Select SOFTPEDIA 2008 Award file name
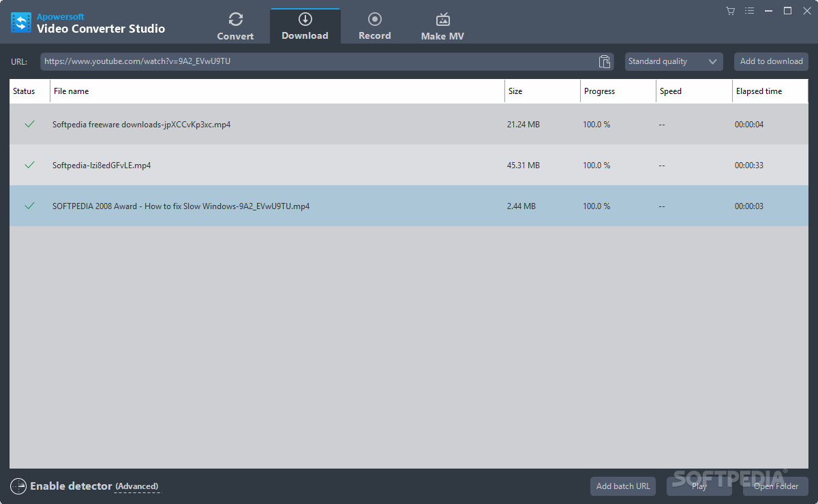The height and width of the screenshot is (504, 818). coord(181,206)
